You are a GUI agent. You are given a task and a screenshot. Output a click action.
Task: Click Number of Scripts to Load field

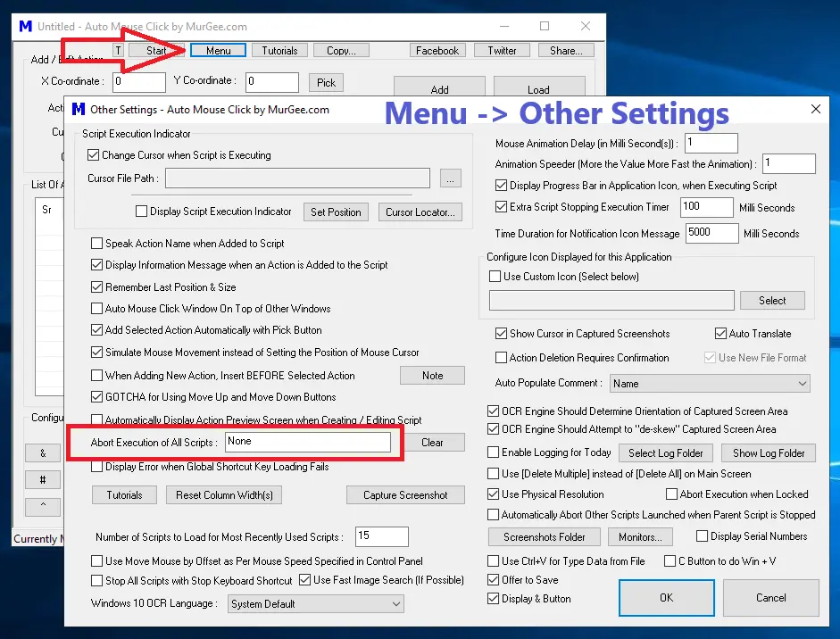coord(381,536)
